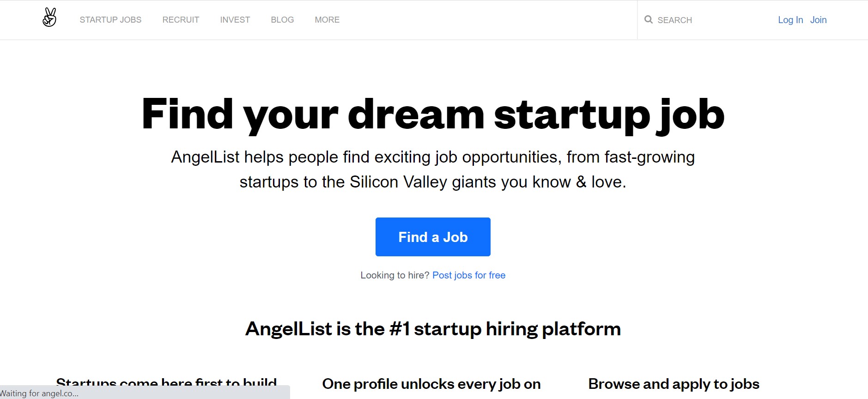
Task: Expand the MORE navigation menu
Action: (327, 20)
